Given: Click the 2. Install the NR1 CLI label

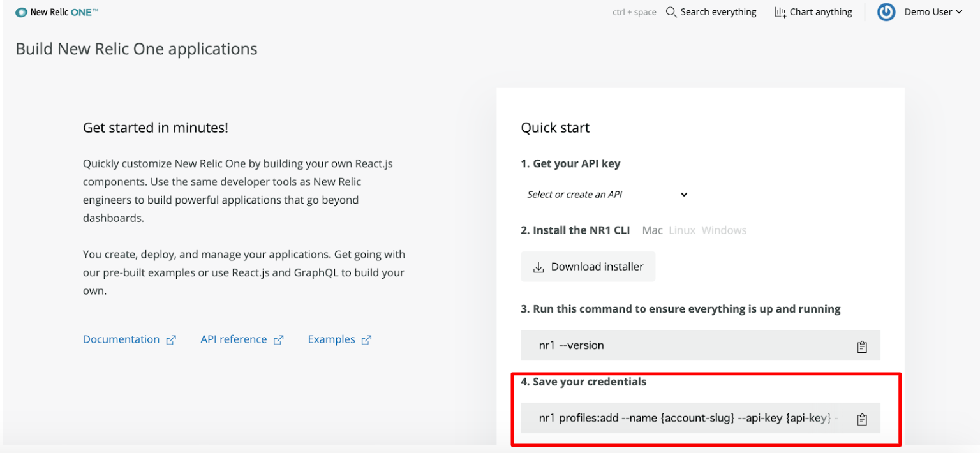Looking at the screenshot, I should tap(575, 230).
